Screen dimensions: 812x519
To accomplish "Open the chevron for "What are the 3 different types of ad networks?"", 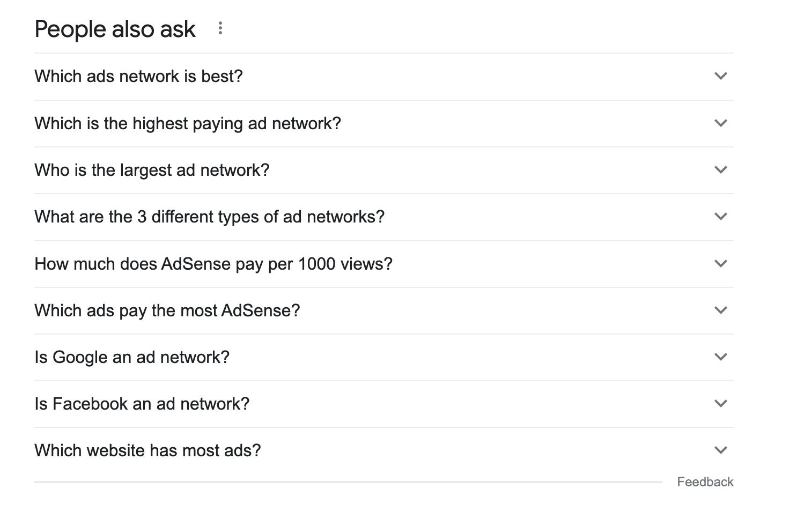I will tap(721, 217).
